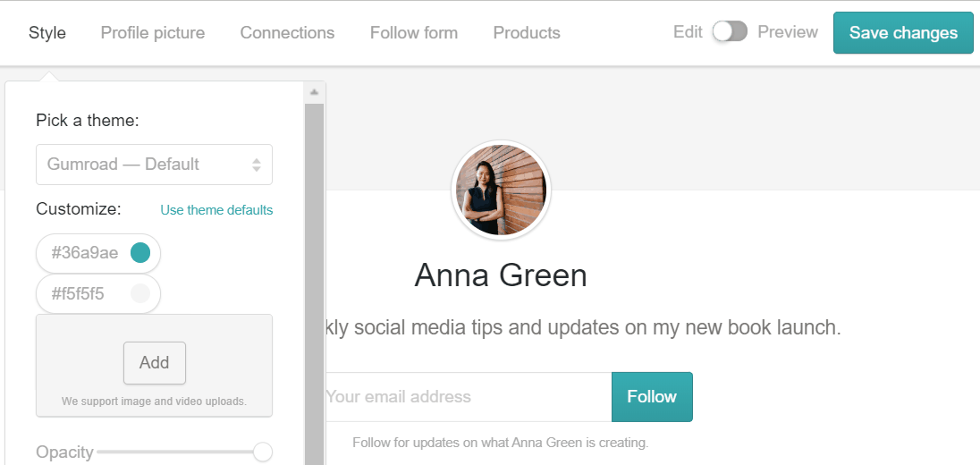Open the light gray background color swatch
Screen dimensions: 980x465
pyautogui.click(x=140, y=293)
